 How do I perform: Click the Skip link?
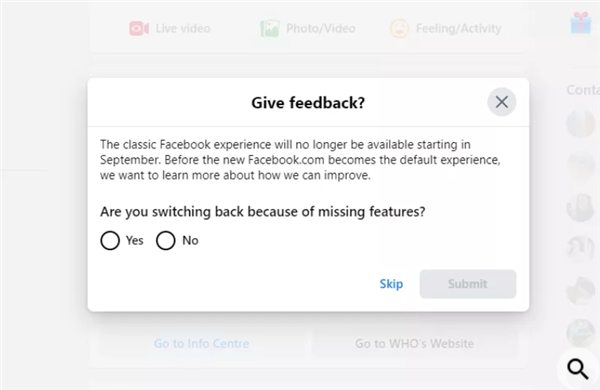[x=391, y=284]
